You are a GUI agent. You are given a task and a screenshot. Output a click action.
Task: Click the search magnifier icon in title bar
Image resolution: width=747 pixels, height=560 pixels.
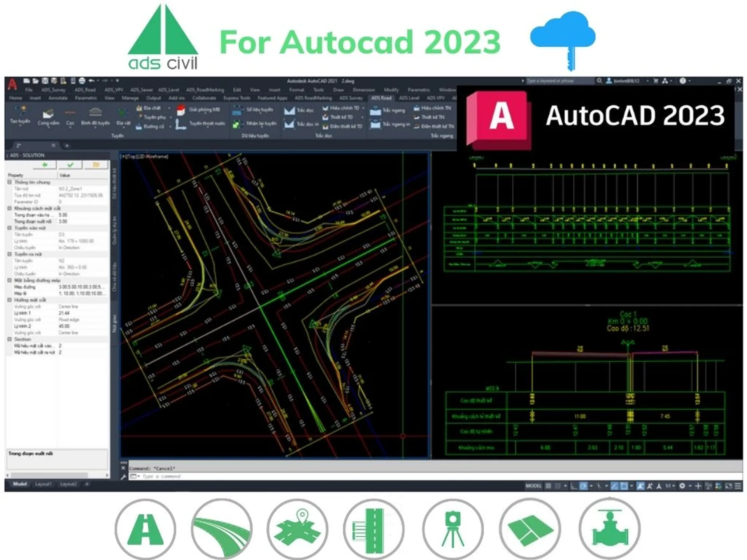click(x=599, y=81)
